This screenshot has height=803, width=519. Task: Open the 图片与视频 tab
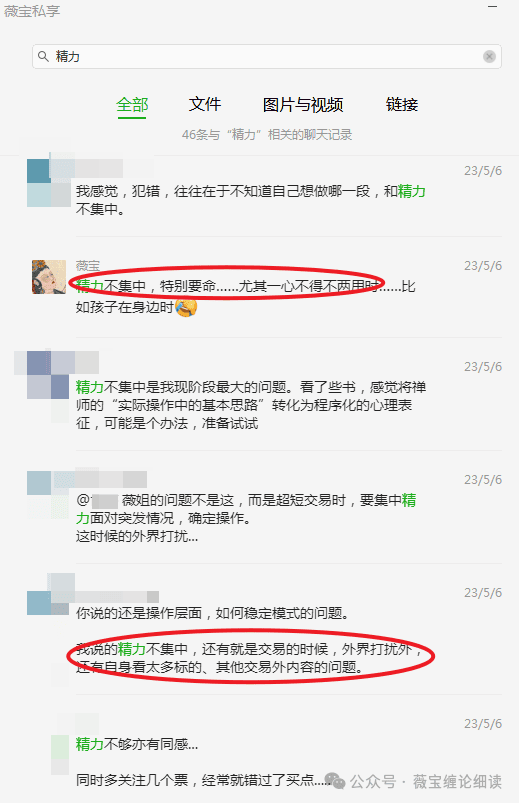click(303, 105)
